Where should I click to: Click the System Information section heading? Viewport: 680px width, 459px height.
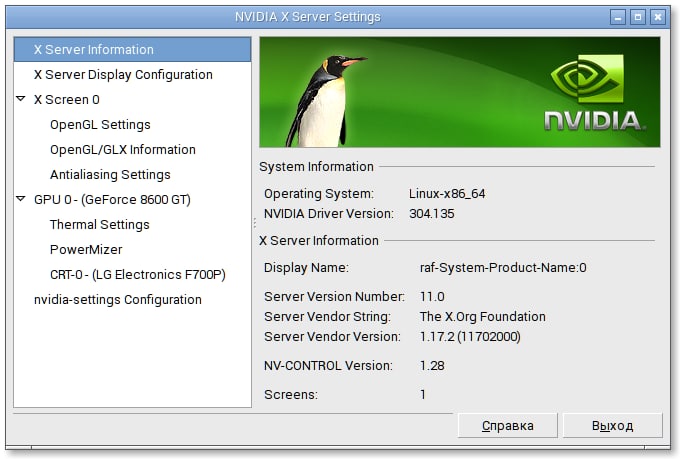[x=316, y=167]
